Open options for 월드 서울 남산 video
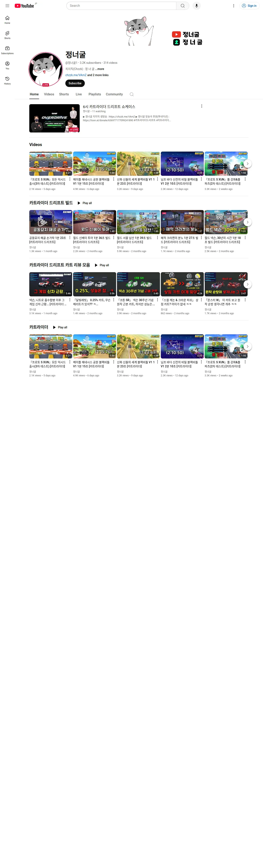Viewport: 263px width, 868px height. click(157, 238)
